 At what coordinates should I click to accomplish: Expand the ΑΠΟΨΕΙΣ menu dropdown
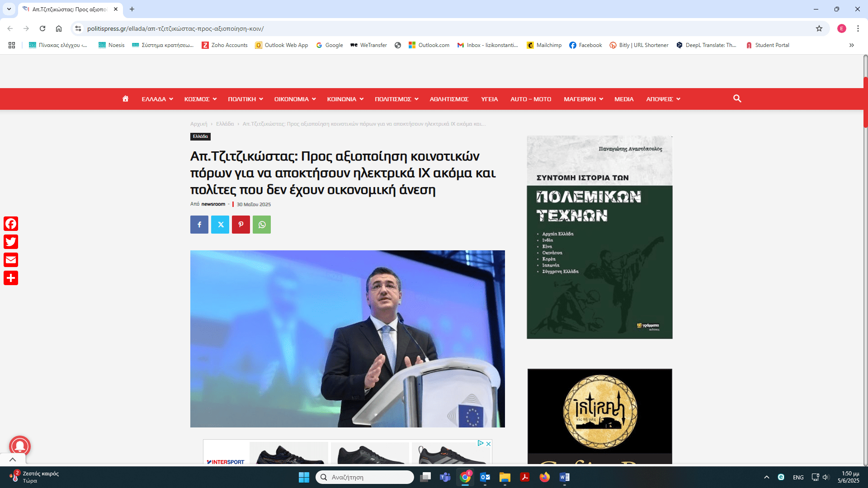click(663, 99)
